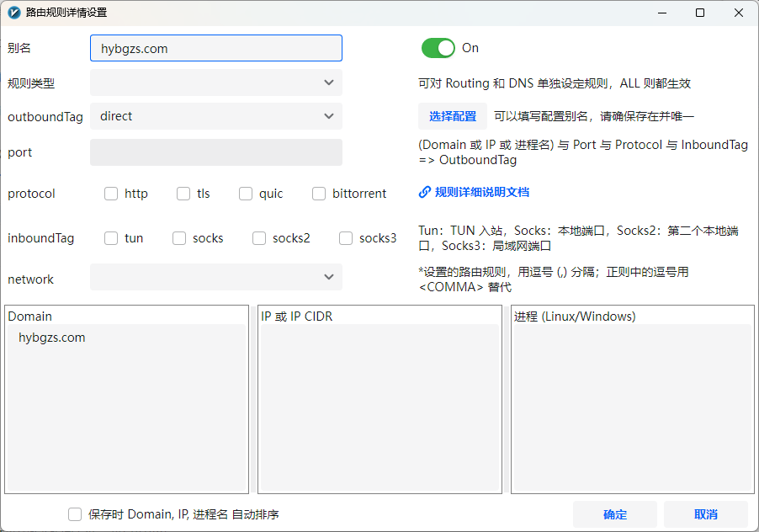
Task: Tick the quic protocol checkbox
Action: (246, 194)
